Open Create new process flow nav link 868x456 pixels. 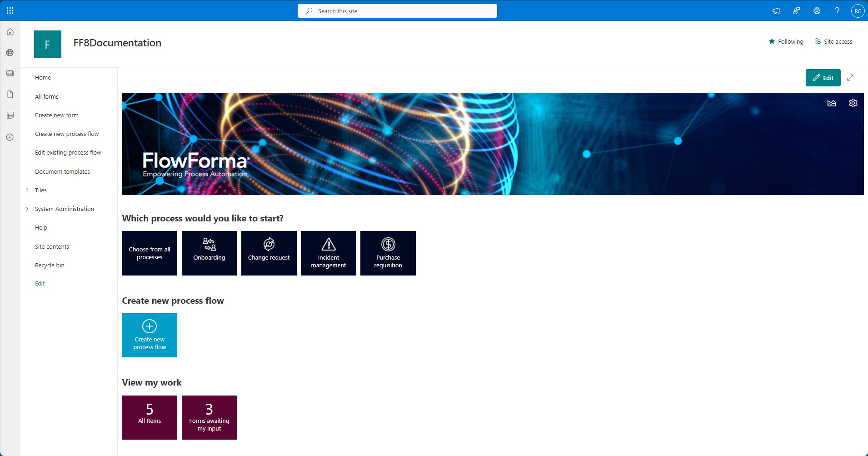point(67,134)
